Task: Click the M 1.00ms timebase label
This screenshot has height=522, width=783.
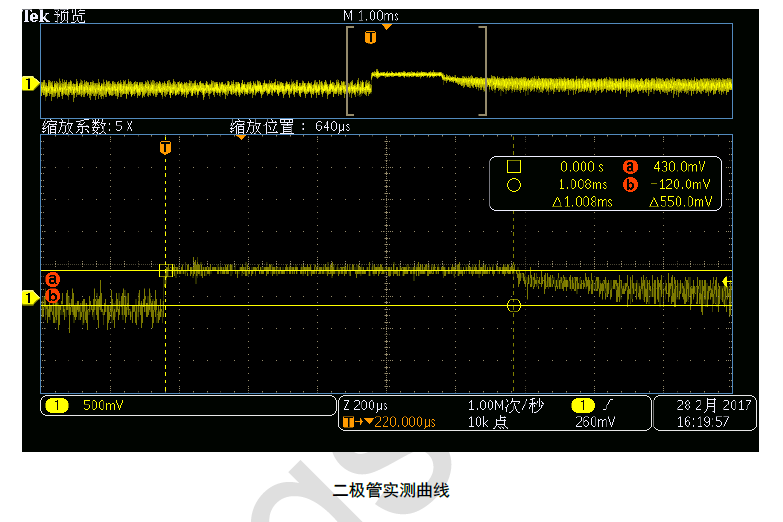Action: click(371, 16)
